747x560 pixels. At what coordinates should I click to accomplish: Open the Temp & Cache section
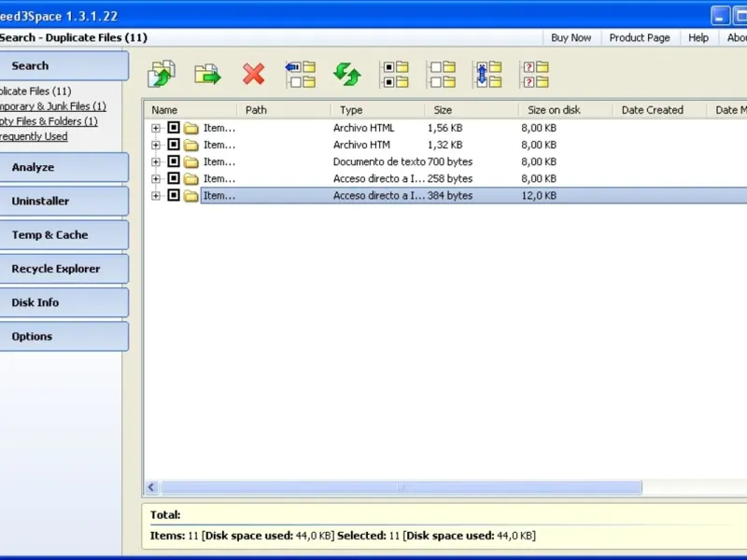pos(63,235)
